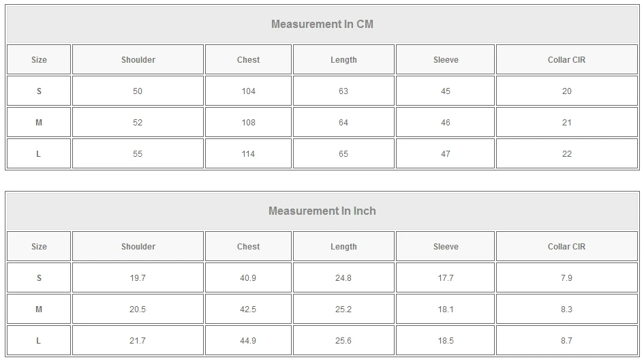Click the length value 25.6 cell
This screenshot has width=644, height=362.
[343, 340]
